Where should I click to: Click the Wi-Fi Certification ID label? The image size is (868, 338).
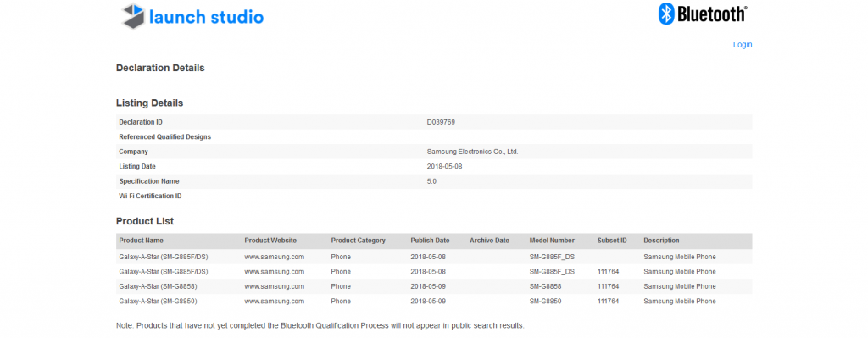(151, 196)
